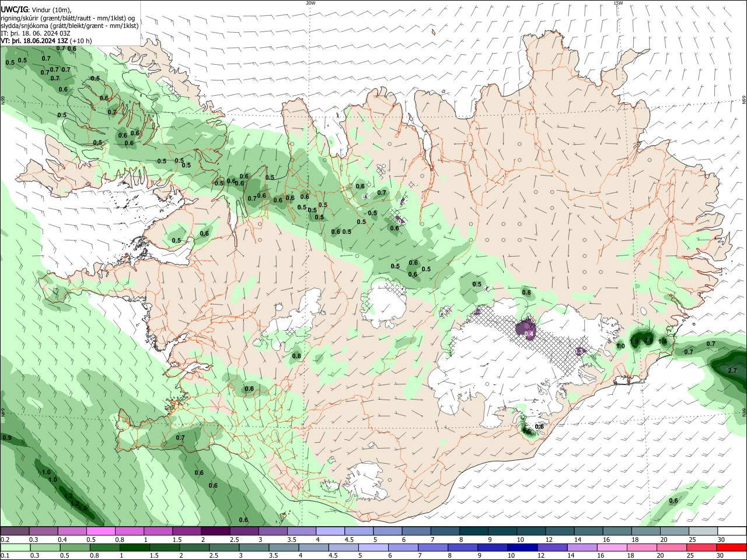
Task: Click the '0.1' label under the rain scale
Action: 5,556
